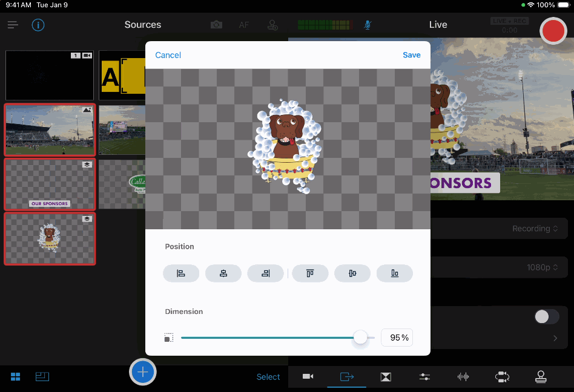574x392 pixels.
Task: Click the dimension scale icon
Action: [169, 338]
